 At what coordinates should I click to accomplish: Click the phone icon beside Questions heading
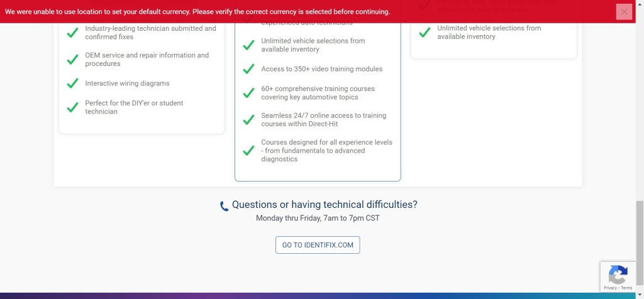(x=225, y=206)
